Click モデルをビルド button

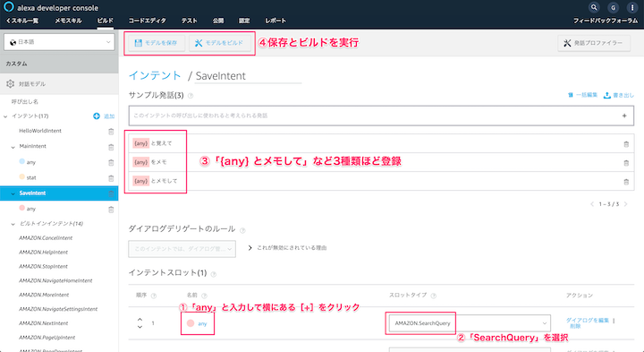coord(219,43)
